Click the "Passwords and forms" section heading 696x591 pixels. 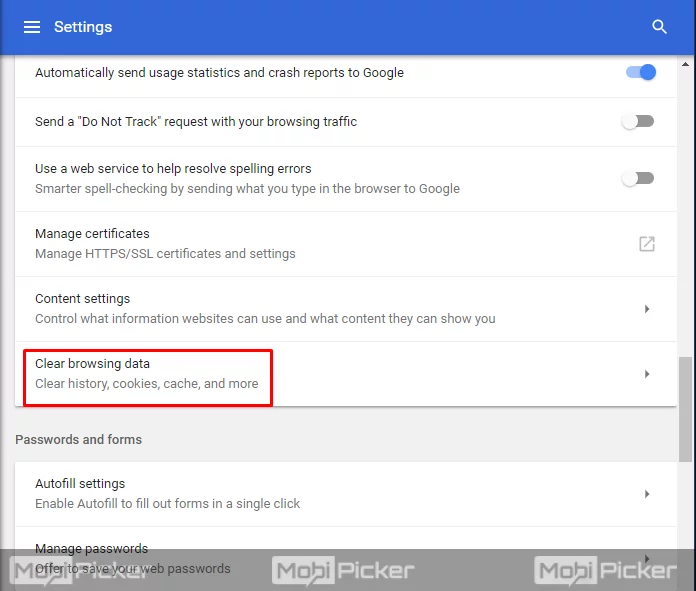tap(78, 440)
